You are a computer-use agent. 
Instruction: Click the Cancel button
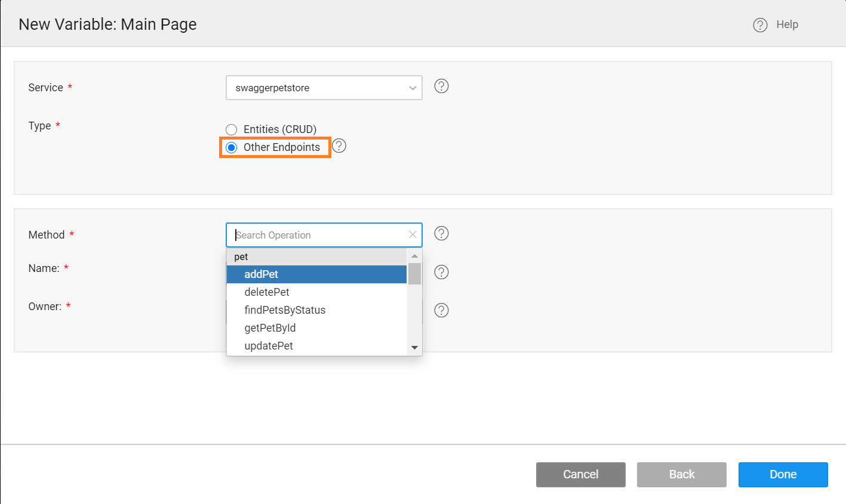580,474
